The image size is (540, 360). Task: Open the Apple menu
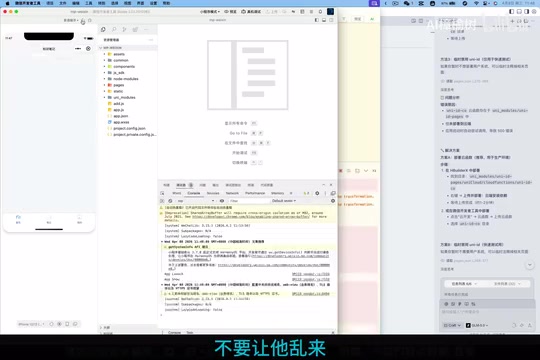coord(7,3)
